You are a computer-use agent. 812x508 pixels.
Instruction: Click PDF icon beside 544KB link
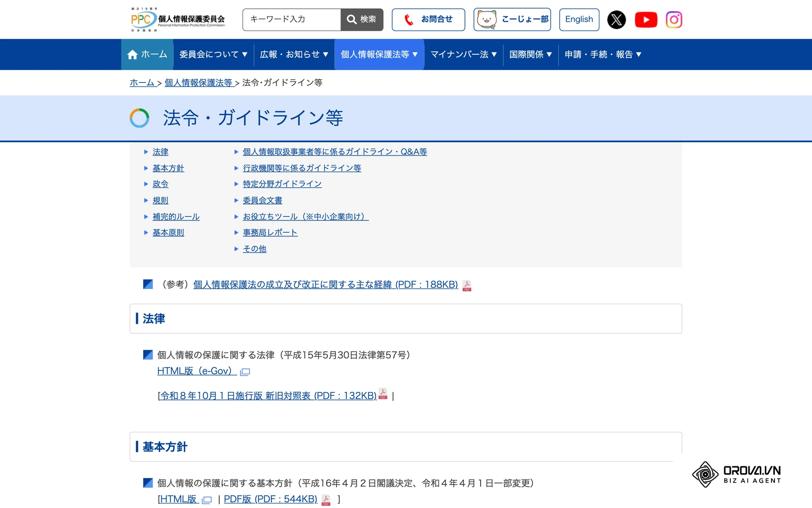(x=326, y=500)
